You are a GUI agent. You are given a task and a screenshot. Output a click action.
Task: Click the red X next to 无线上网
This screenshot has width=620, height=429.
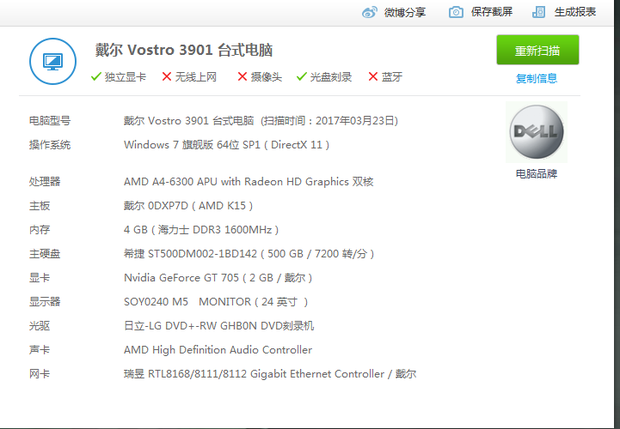click(167, 76)
